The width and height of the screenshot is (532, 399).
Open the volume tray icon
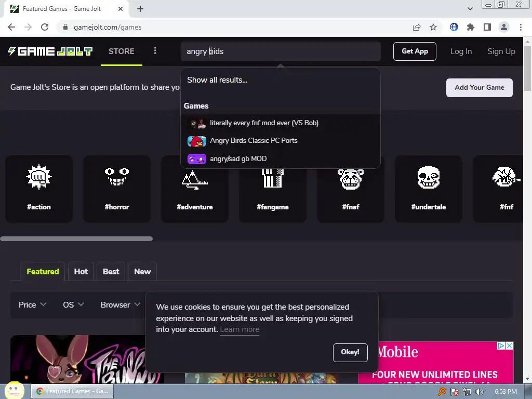coord(480,392)
